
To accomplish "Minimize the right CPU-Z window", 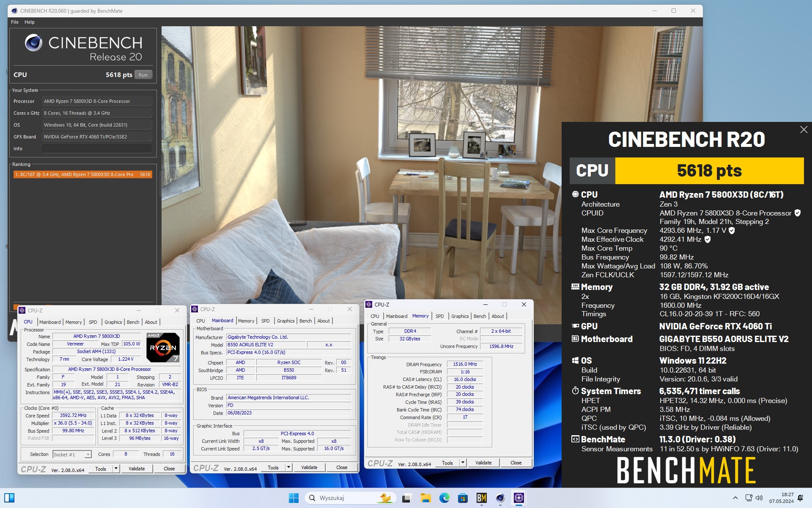I will [x=486, y=304].
